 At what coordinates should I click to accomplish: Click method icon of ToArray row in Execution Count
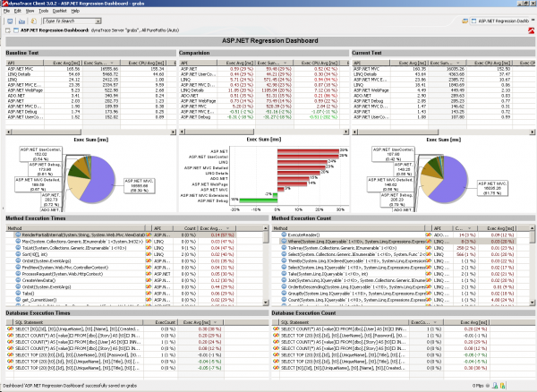(284, 248)
